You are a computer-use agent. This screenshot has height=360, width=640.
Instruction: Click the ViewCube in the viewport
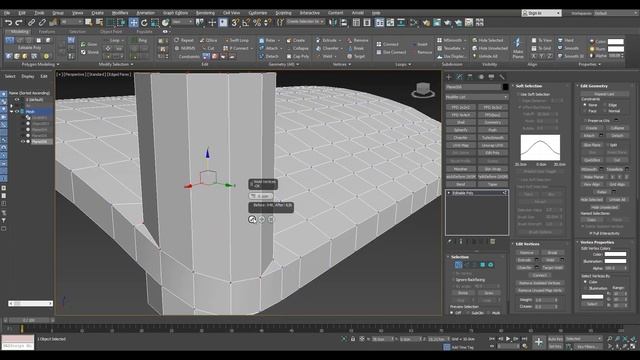[423, 90]
